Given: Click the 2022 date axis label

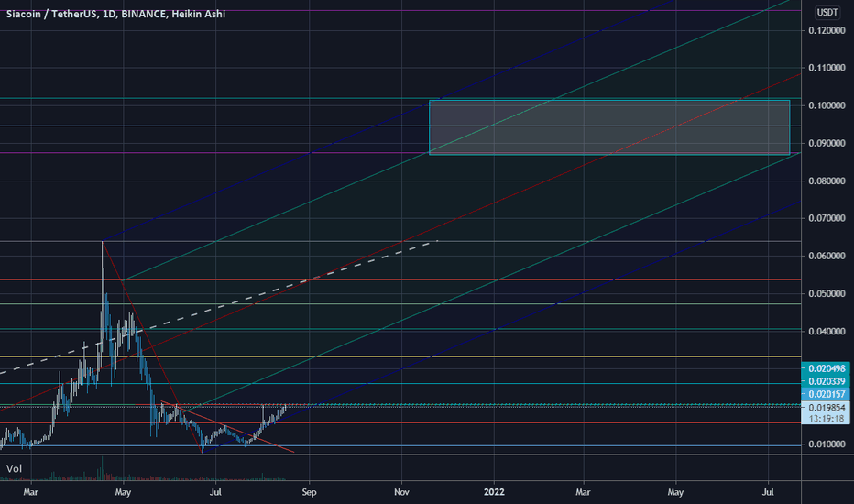Looking at the screenshot, I should [494, 492].
